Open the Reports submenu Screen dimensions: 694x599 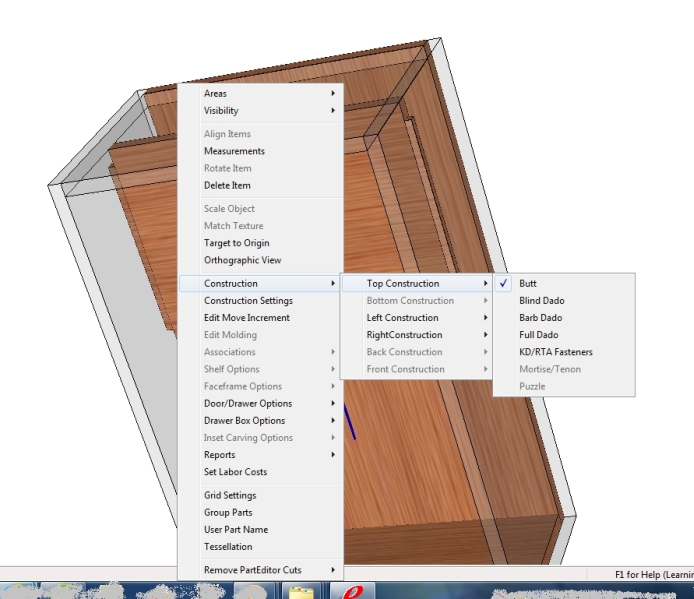tap(220, 455)
